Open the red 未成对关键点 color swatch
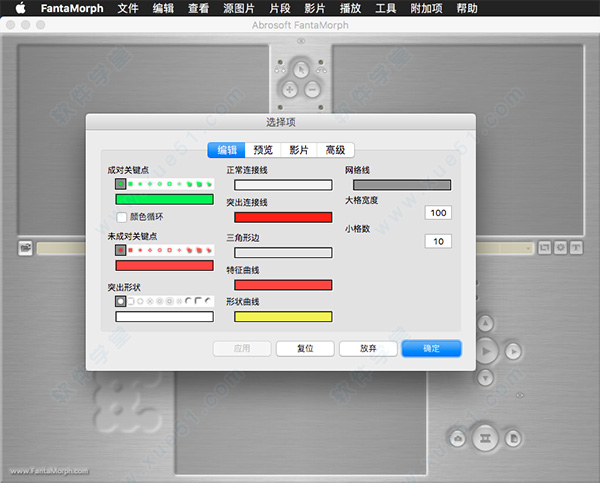 point(165,266)
